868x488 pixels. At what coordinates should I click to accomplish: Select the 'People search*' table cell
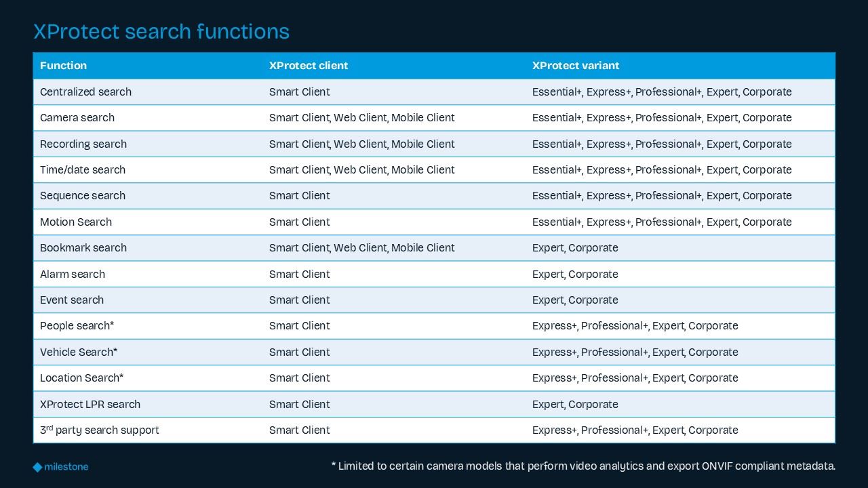pyautogui.click(x=77, y=326)
